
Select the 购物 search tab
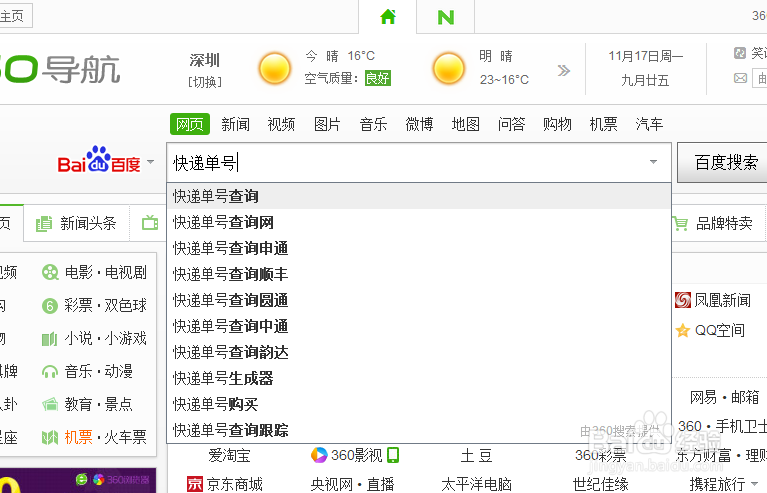coord(557,124)
